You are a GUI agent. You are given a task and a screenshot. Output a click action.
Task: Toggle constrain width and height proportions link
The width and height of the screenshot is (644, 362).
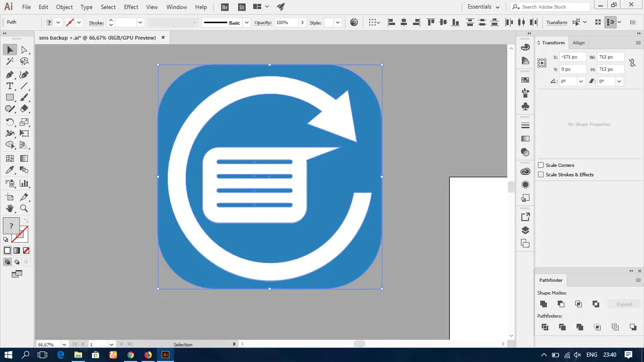[x=632, y=63]
